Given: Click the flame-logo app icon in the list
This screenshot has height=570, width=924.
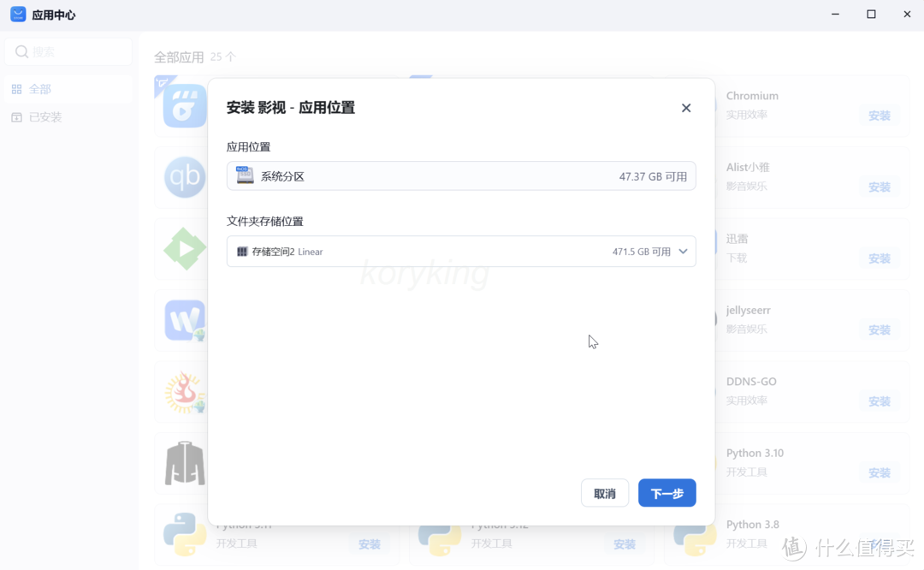Looking at the screenshot, I should click(184, 391).
